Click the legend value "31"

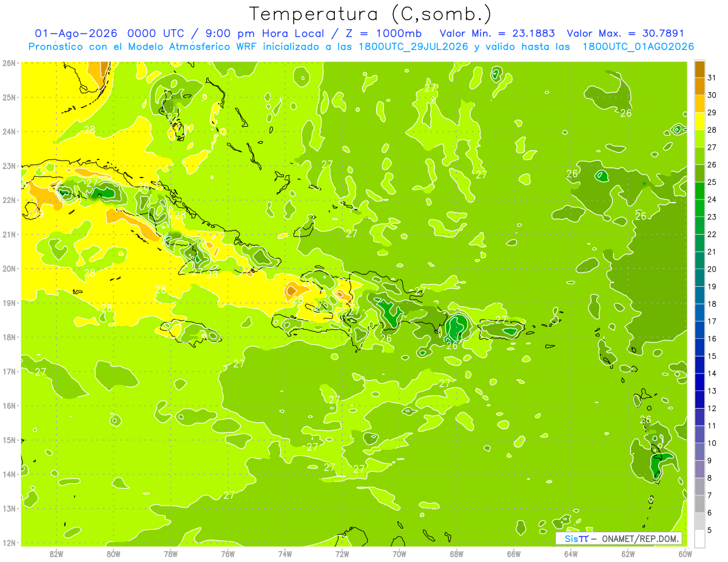(x=712, y=78)
